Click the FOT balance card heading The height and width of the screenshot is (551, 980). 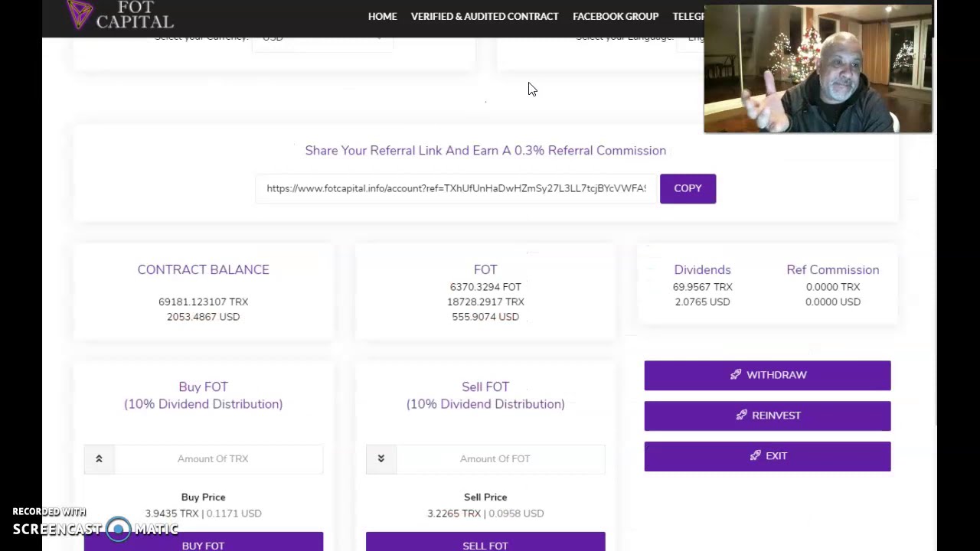coord(485,269)
